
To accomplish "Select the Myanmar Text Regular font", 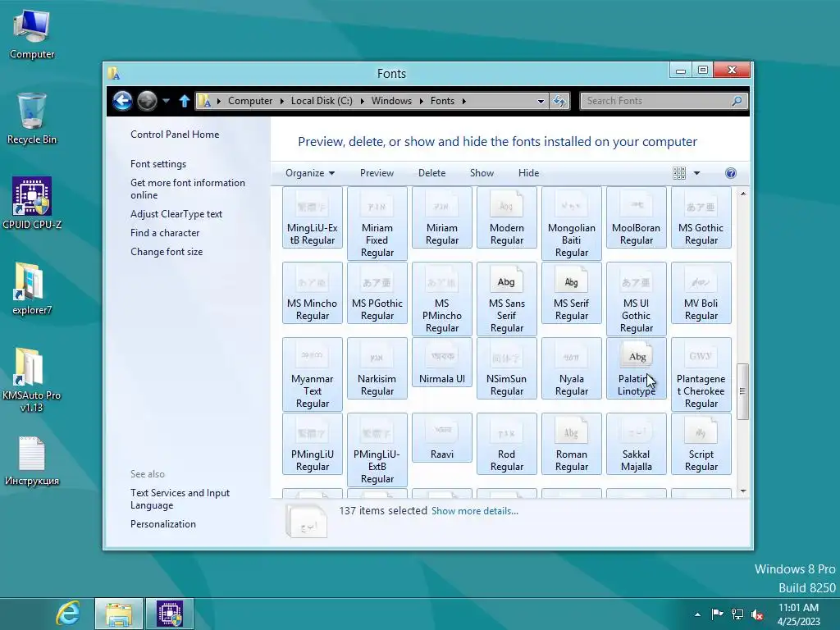I will tap(312, 374).
